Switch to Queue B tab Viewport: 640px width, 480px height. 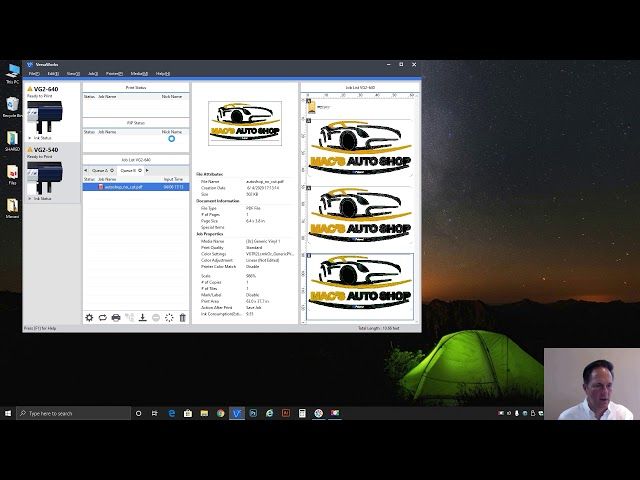pyautogui.click(x=128, y=170)
